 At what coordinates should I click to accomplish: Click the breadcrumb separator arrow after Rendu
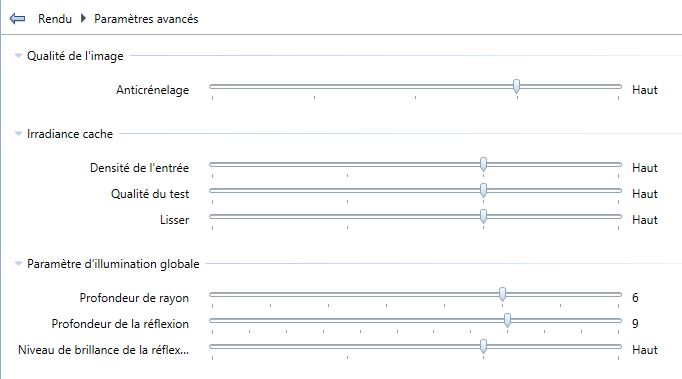point(84,19)
